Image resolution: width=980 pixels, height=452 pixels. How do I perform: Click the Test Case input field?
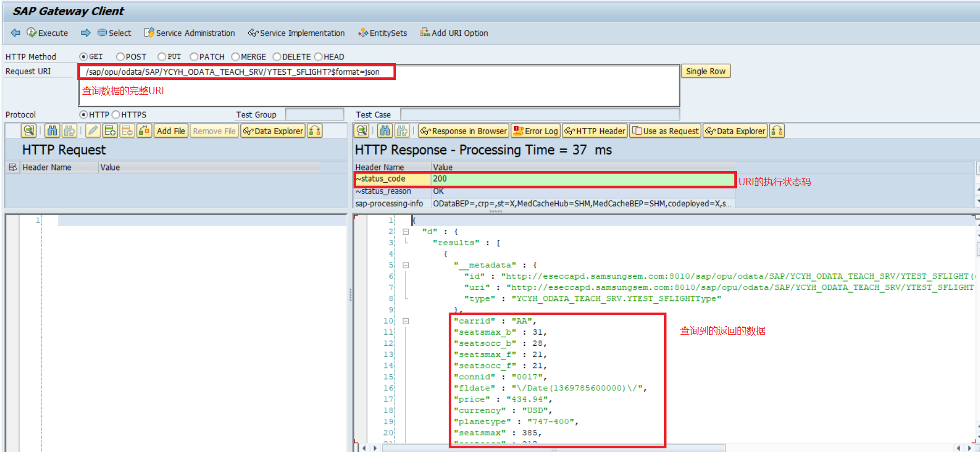pos(540,115)
